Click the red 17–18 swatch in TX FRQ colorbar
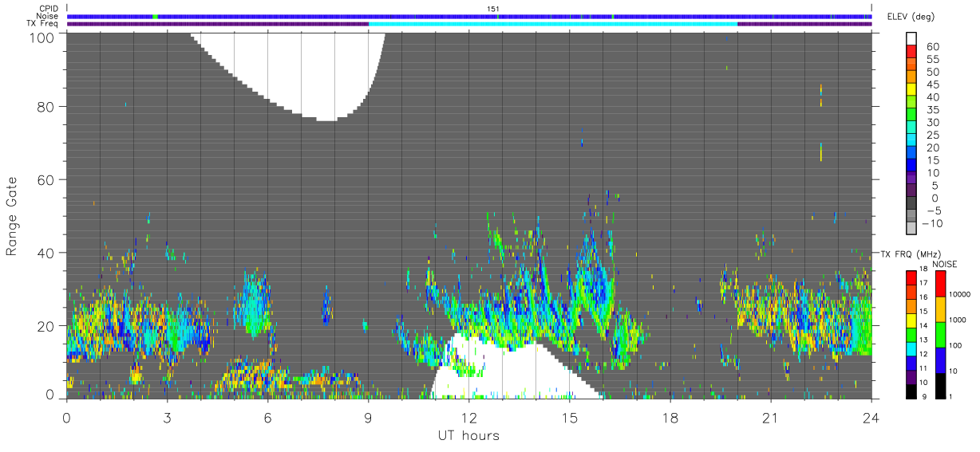This screenshot has height=452, width=980. pyautogui.click(x=911, y=276)
